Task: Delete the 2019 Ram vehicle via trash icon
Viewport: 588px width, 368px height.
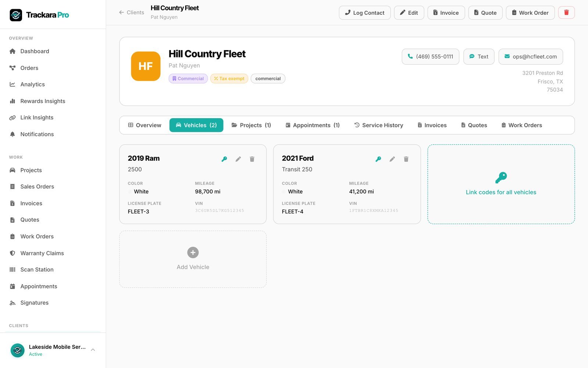Action: pos(252,159)
